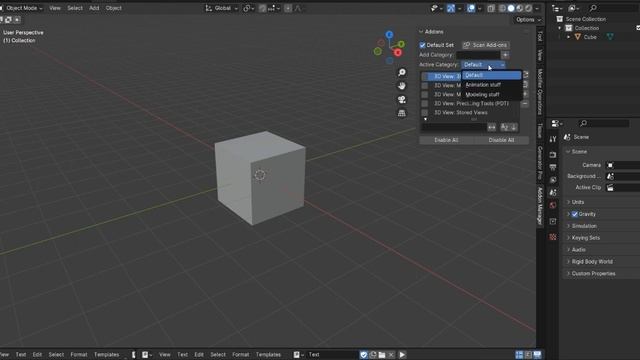Uncheck the Default Set checkbox
This screenshot has width=640, height=360.
click(x=422, y=45)
